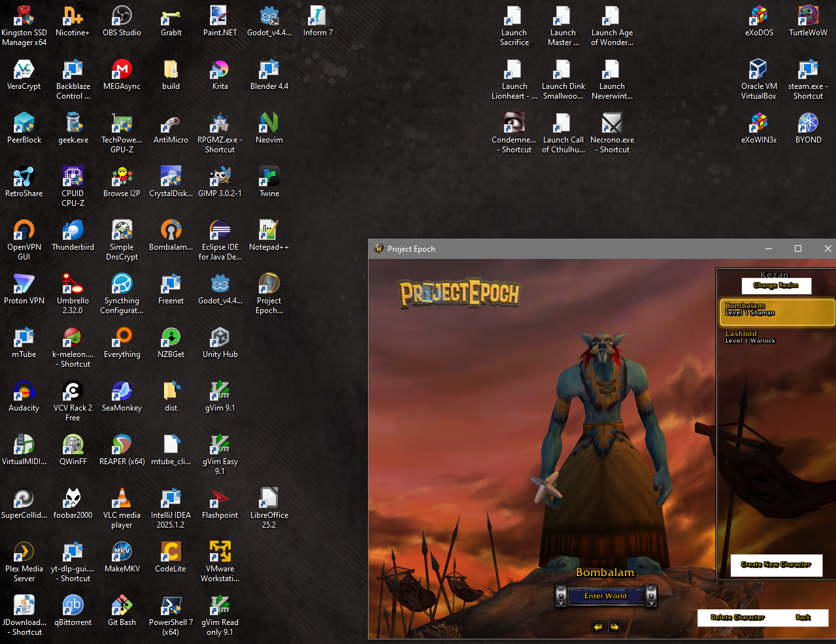Viewport: 836px width, 644px height.
Task: Click the qBittorrent desktop icon
Action: point(73,611)
